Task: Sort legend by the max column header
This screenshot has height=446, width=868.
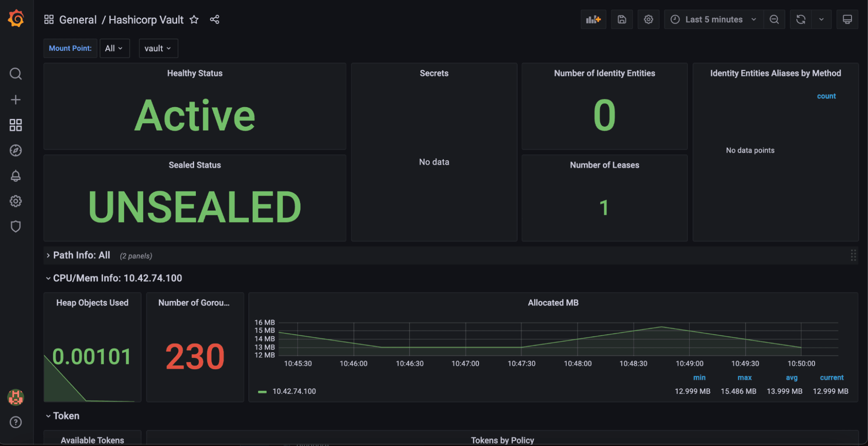Action: 744,378
